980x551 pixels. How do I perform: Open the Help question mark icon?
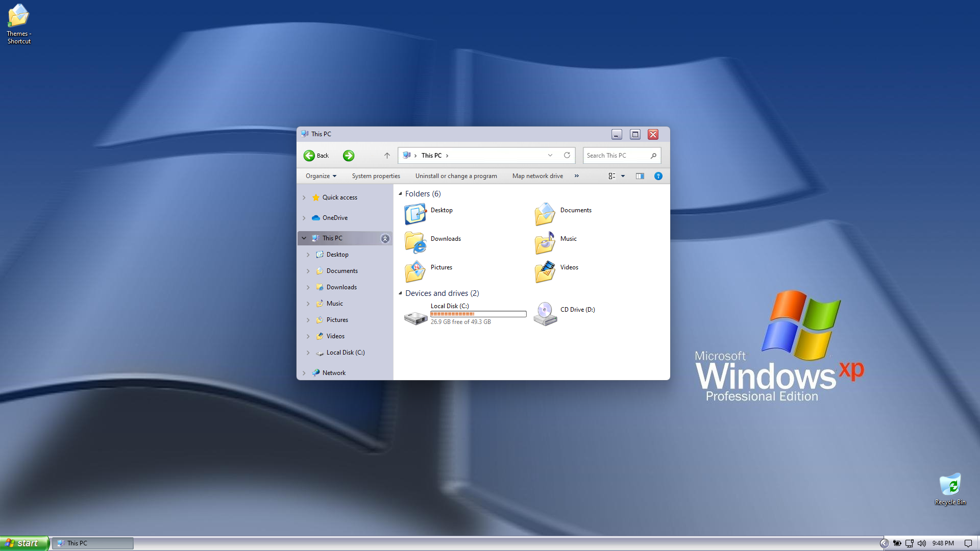658,176
